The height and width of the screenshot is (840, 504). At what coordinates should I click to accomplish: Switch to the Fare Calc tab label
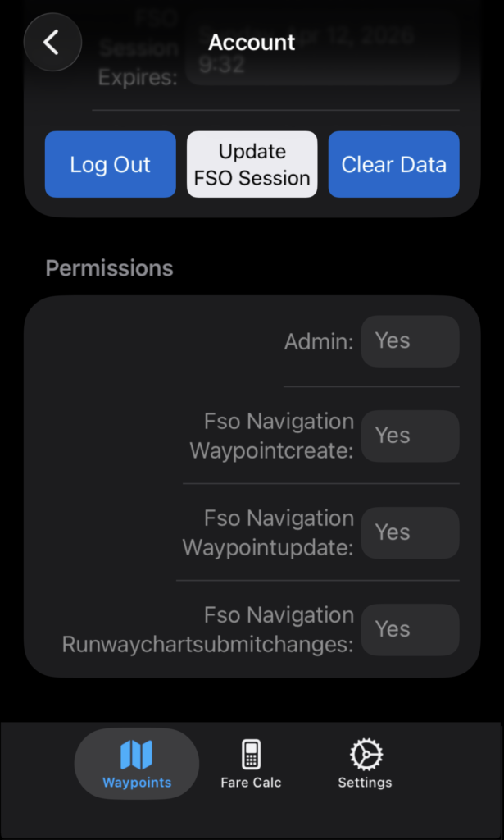click(251, 783)
